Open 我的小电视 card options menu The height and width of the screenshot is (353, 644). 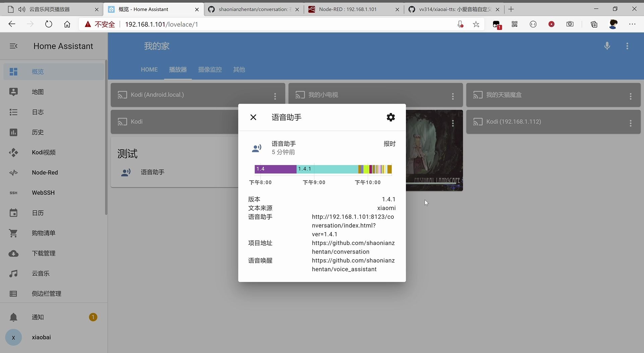click(453, 96)
